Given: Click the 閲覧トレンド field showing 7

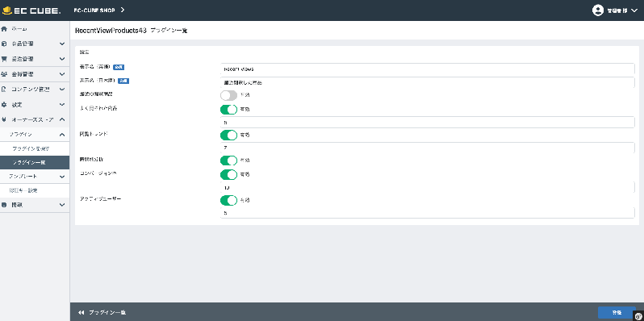Looking at the screenshot, I should pyautogui.click(x=427, y=148).
